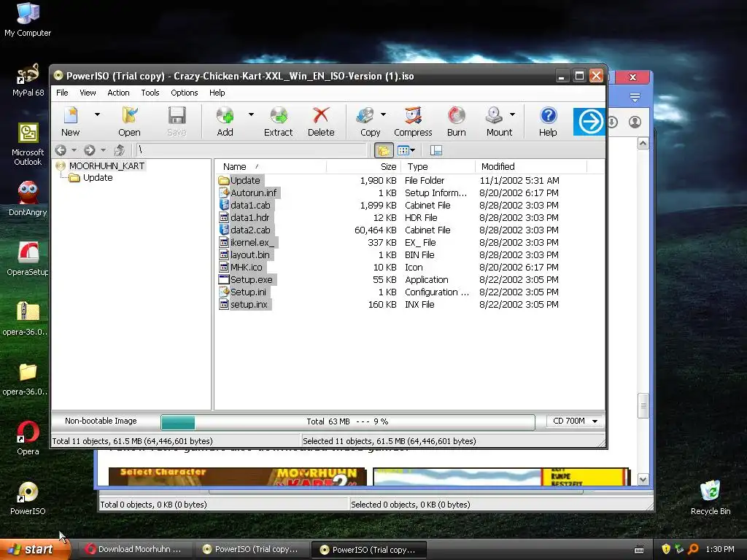This screenshot has height=560, width=747.
Task: Toggle the folder tree view button
Action: [x=384, y=150]
